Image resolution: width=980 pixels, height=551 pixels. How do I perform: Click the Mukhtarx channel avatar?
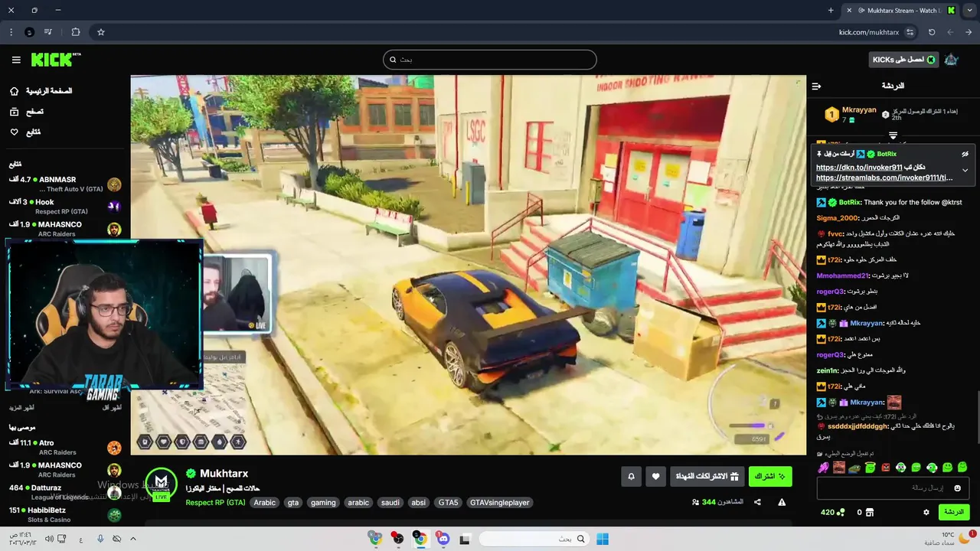161,484
